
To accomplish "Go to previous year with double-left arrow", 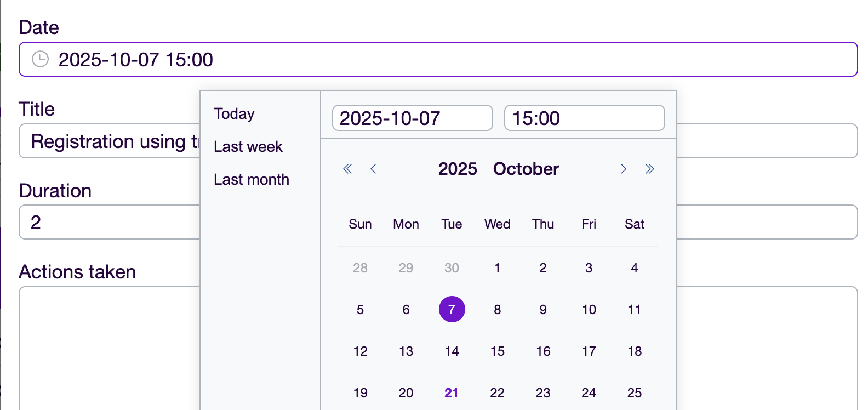I will 347,169.
